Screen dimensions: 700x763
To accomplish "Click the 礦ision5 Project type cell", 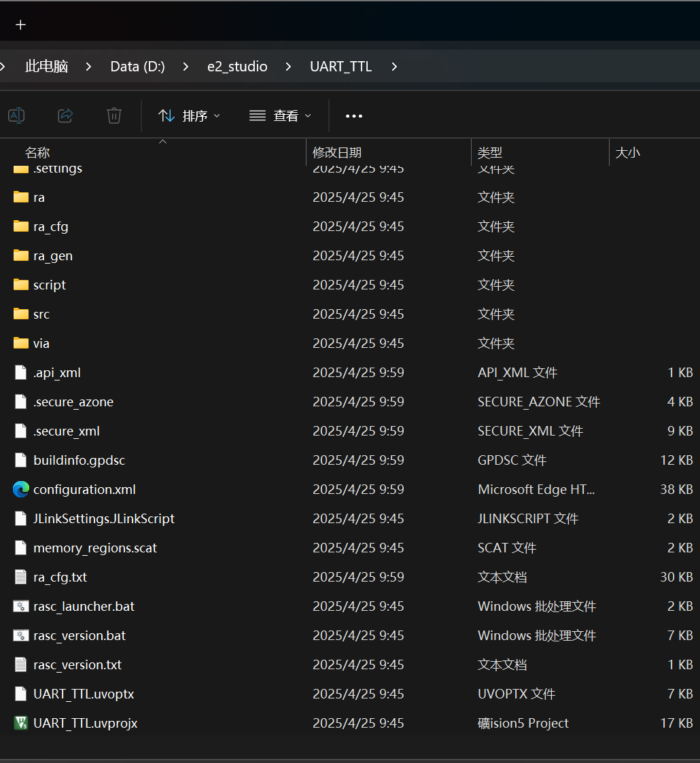I will click(x=523, y=723).
